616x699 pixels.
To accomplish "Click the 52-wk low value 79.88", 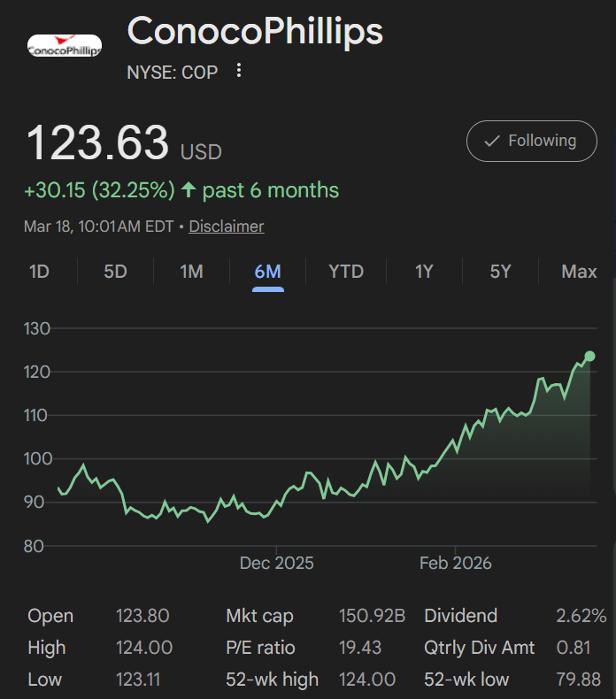I will [579, 680].
